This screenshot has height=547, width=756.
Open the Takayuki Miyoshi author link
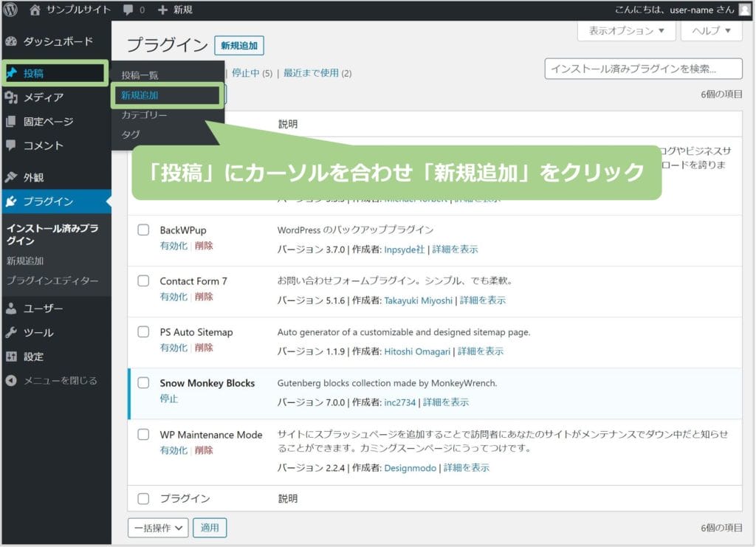pyautogui.click(x=418, y=300)
